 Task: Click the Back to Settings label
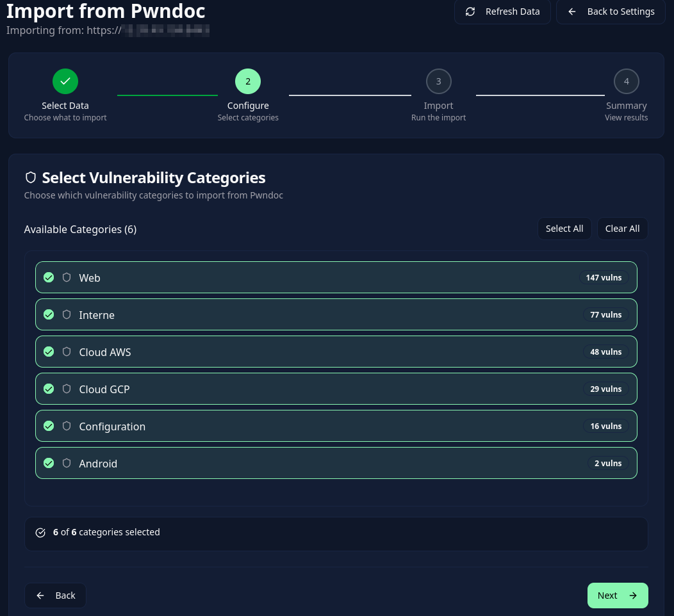pos(621,12)
